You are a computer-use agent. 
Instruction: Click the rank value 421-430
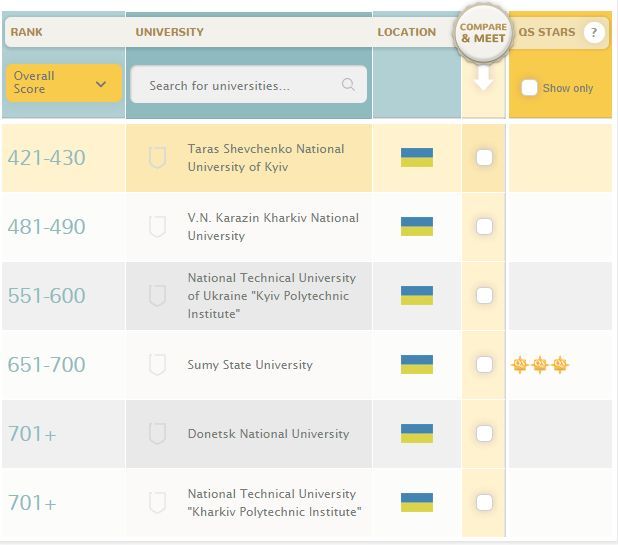[x=47, y=158]
